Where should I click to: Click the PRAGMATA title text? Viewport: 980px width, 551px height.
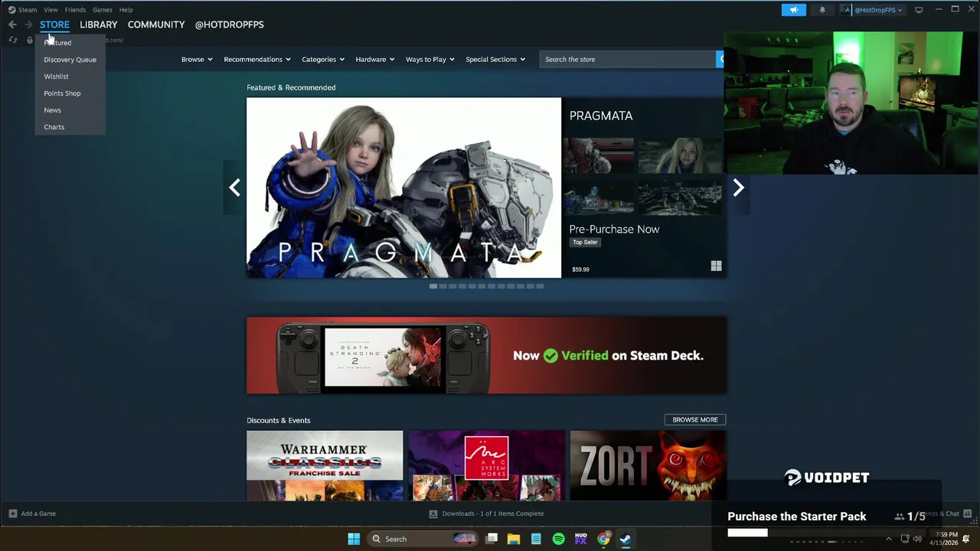pos(601,116)
